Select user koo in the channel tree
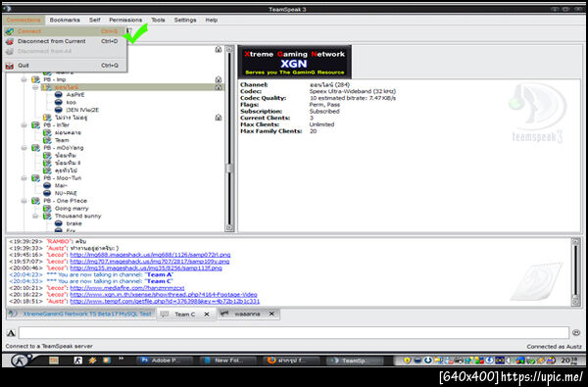Screen dimensions: 588x387 point(71,102)
